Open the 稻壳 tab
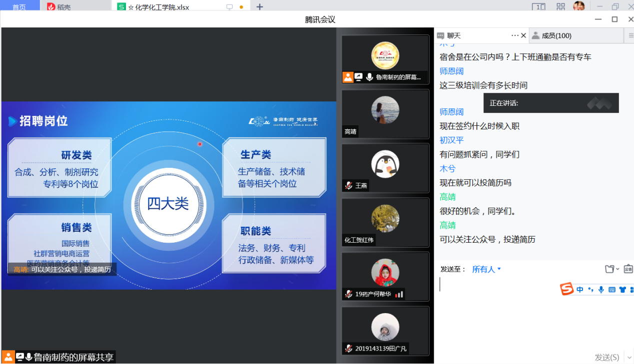The width and height of the screenshot is (634, 364). pyautogui.click(x=63, y=7)
